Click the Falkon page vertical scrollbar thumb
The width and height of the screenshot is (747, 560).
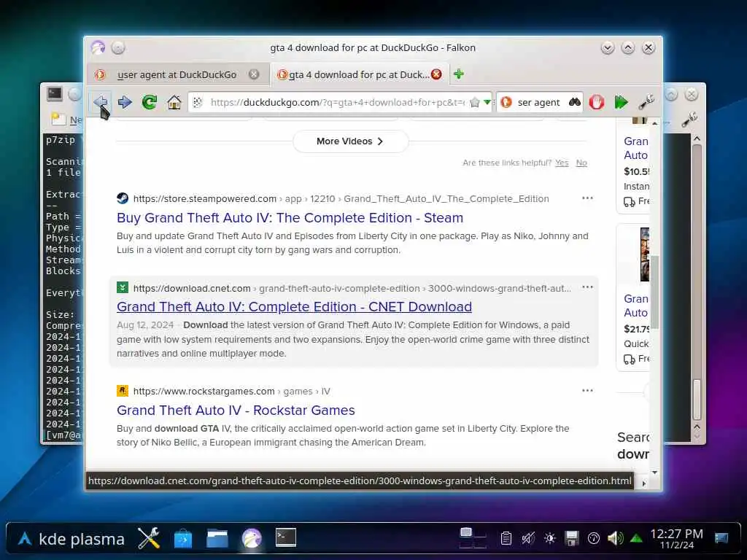pos(655,292)
